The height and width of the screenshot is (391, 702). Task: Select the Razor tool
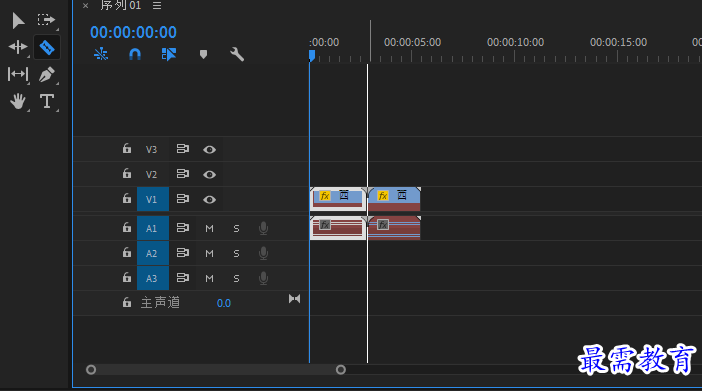tap(47, 47)
